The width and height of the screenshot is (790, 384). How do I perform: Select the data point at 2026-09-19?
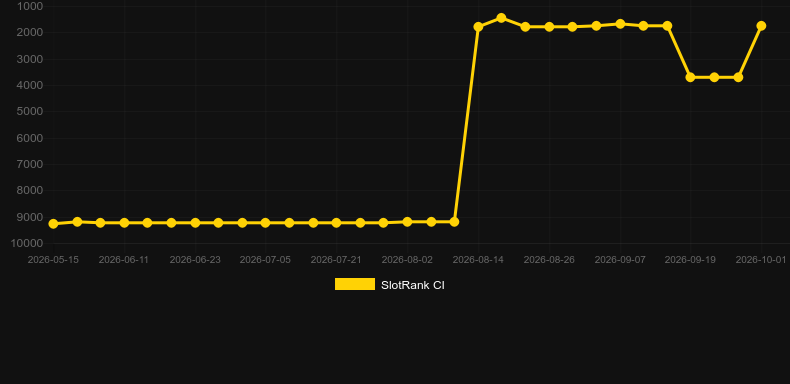coord(691,77)
